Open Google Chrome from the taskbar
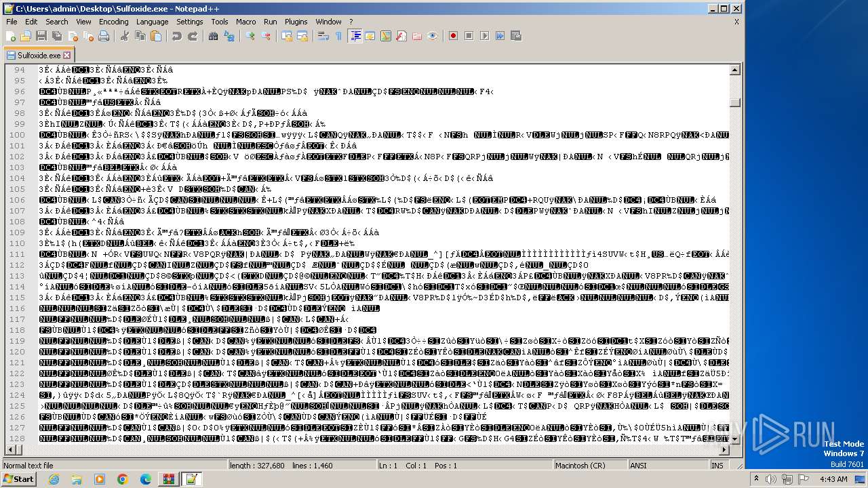 tap(122, 479)
